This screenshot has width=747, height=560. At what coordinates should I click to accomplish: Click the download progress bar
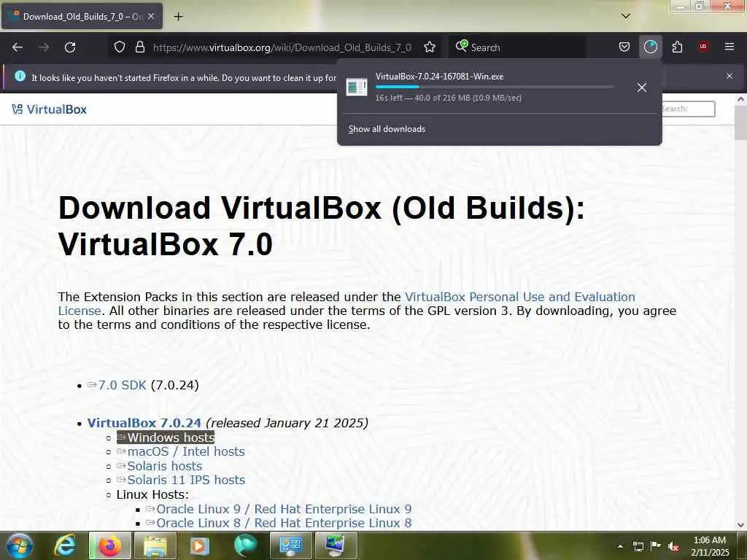494,87
